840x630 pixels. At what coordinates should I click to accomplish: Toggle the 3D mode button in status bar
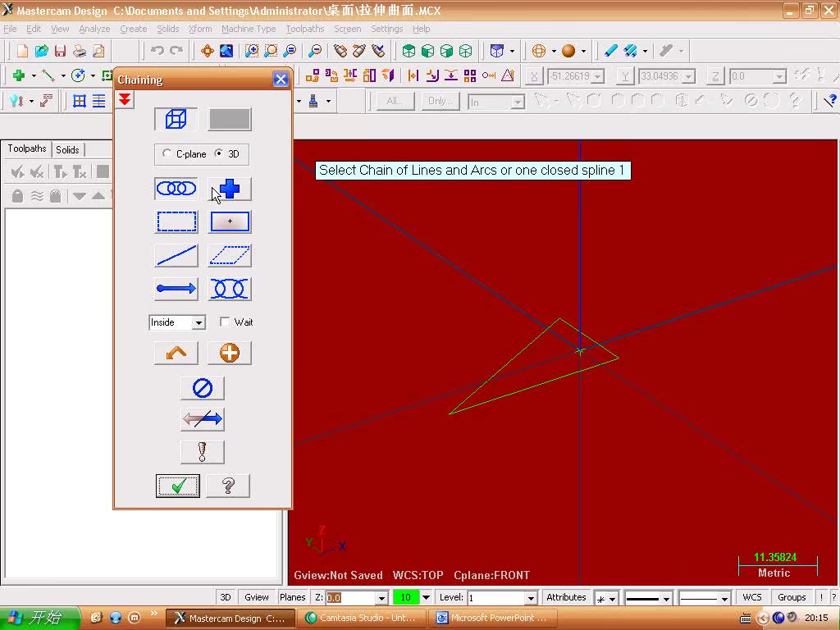coord(226,597)
